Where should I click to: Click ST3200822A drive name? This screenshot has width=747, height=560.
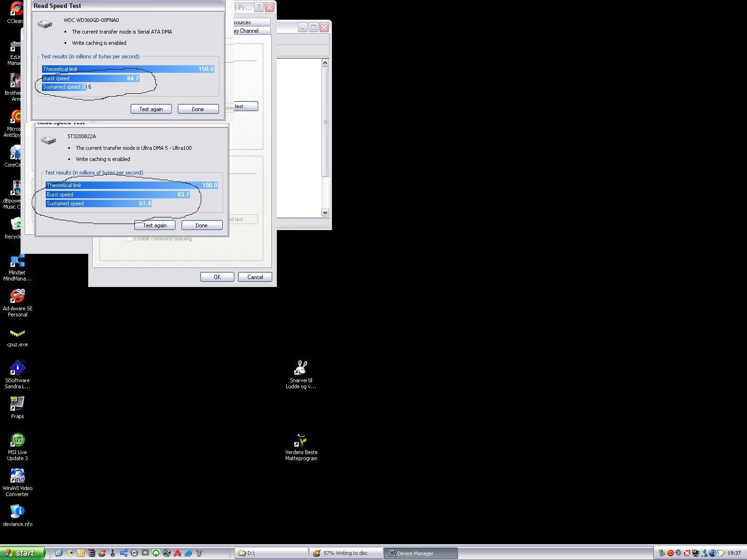click(81, 136)
